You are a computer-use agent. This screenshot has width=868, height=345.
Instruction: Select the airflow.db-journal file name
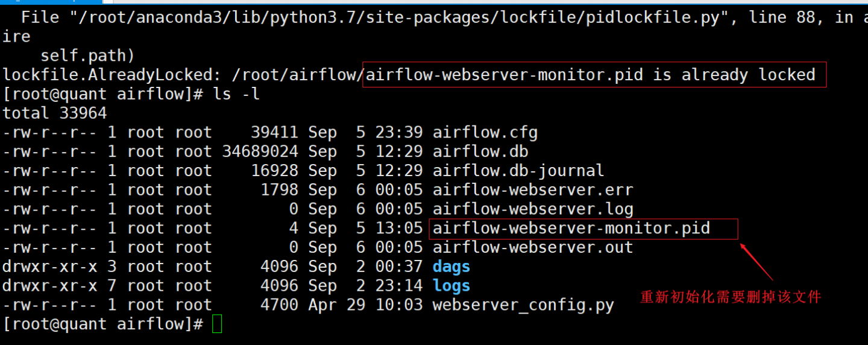(x=518, y=171)
